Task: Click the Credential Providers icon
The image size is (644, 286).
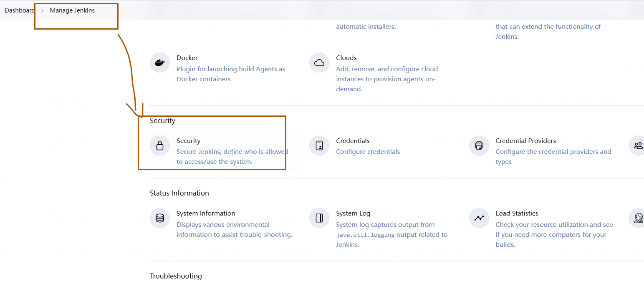Action: pos(479,146)
